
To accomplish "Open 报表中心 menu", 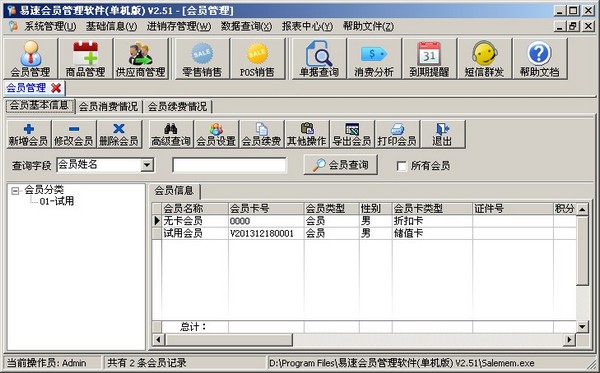I will click(307, 26).
